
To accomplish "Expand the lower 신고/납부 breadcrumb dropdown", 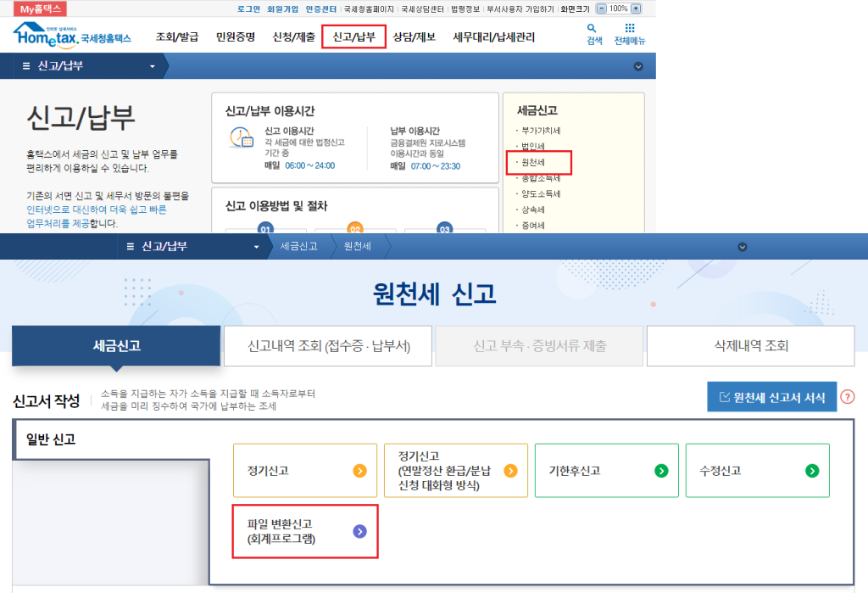I will pos(257,247).
